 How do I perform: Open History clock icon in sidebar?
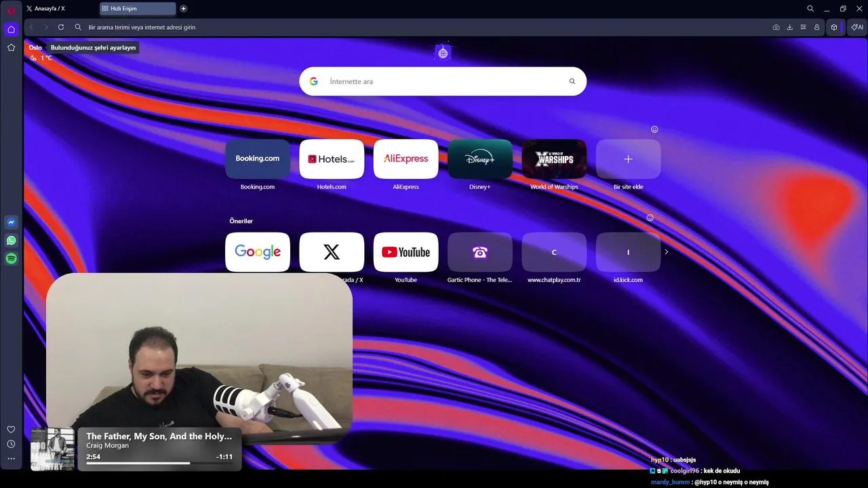(x=11, y=444)
